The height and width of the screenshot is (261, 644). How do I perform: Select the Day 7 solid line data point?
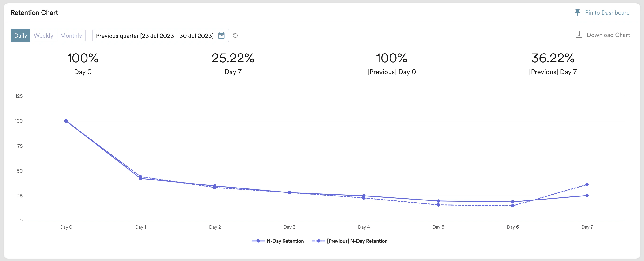587,196
